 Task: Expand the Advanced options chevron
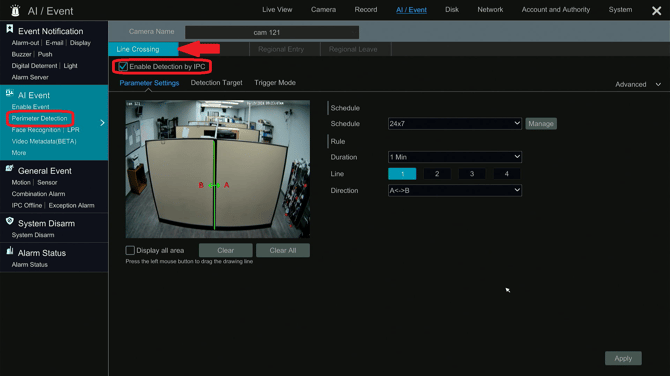(x=658, y=85)
